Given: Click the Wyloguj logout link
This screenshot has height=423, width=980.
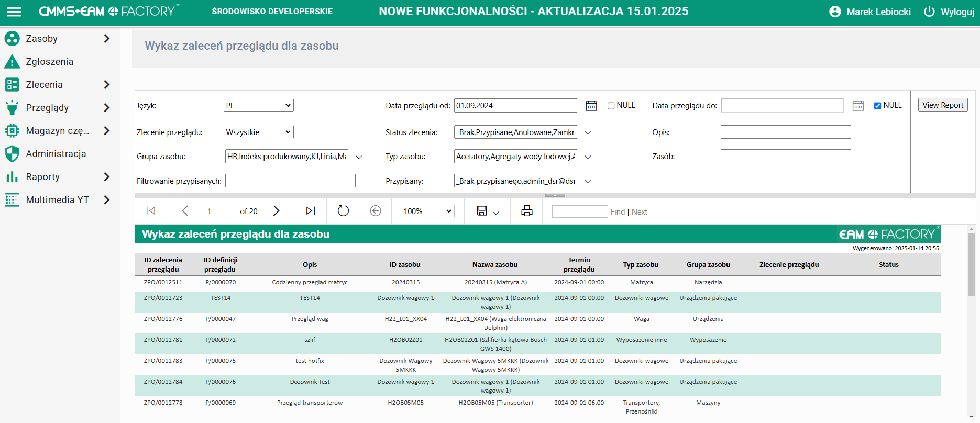Looking at the screenshot, I should pos(957,12).
